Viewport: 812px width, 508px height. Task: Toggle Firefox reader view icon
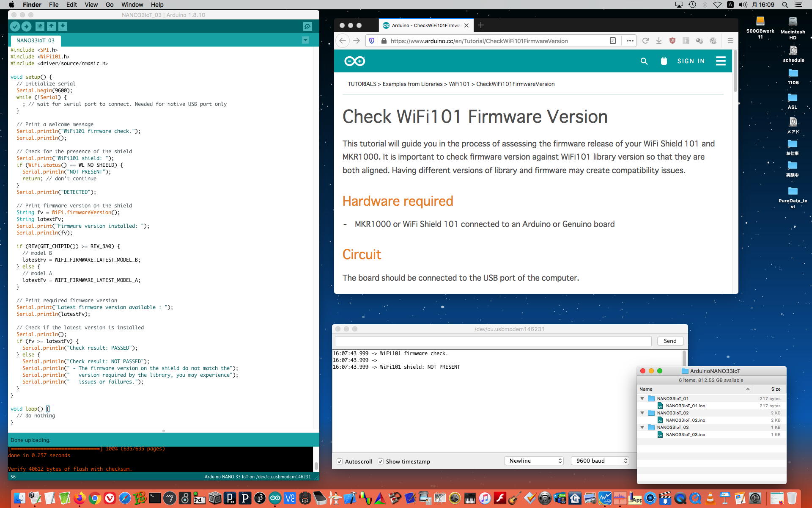(612, 41)
